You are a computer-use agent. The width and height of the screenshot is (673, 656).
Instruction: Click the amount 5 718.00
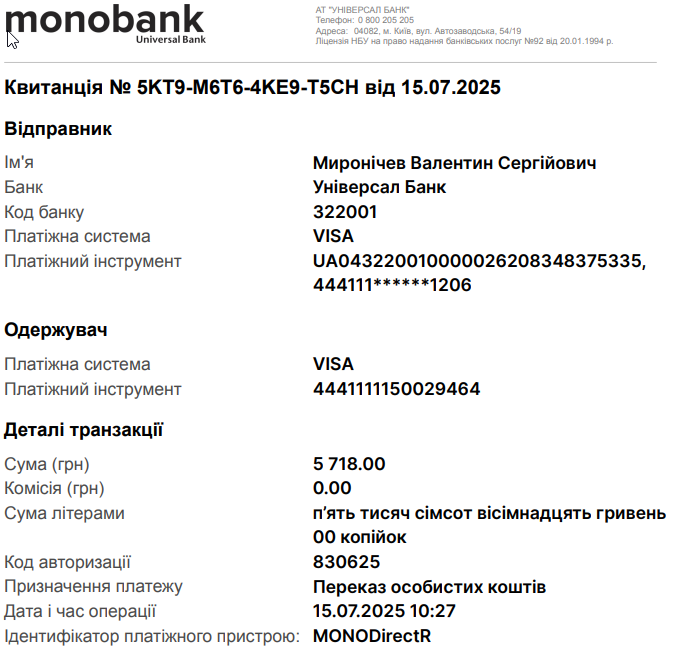point(349,464)
